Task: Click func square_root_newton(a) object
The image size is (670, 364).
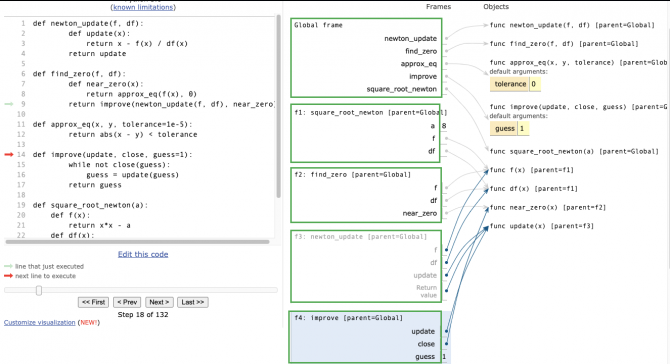Action: tap(574, 151)
